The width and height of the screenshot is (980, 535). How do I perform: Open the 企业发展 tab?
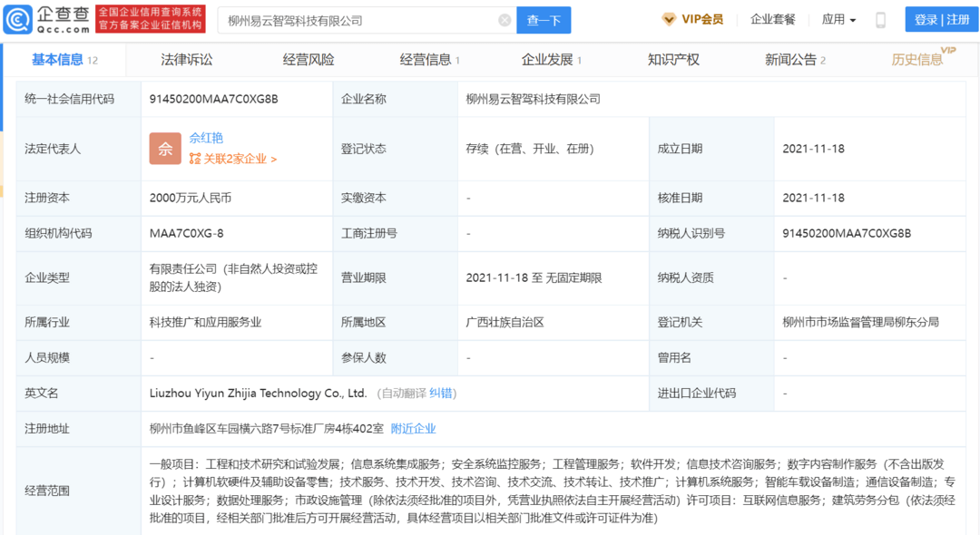coord(552,60)
